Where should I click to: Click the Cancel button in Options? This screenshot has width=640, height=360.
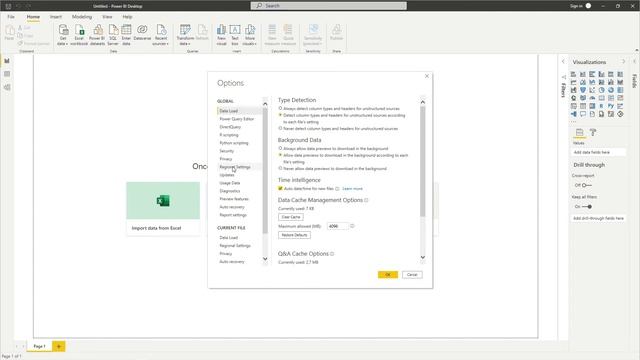coord(412,275)
